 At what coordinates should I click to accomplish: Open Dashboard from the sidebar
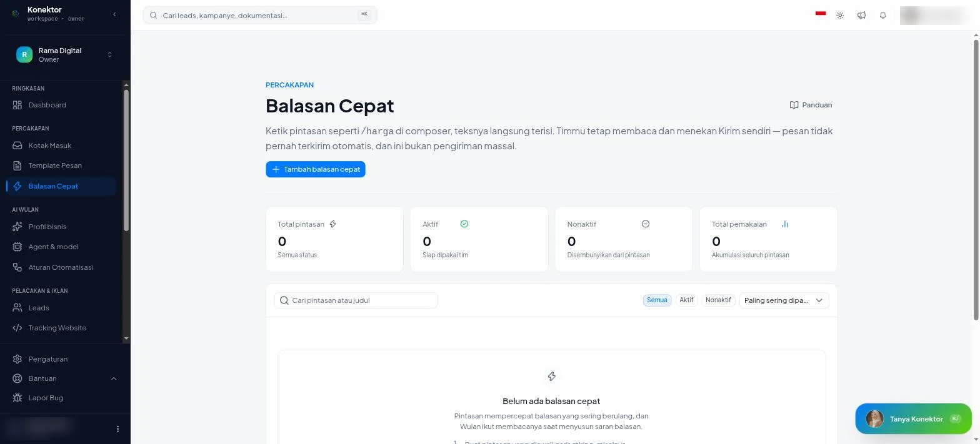click(61, 105)
